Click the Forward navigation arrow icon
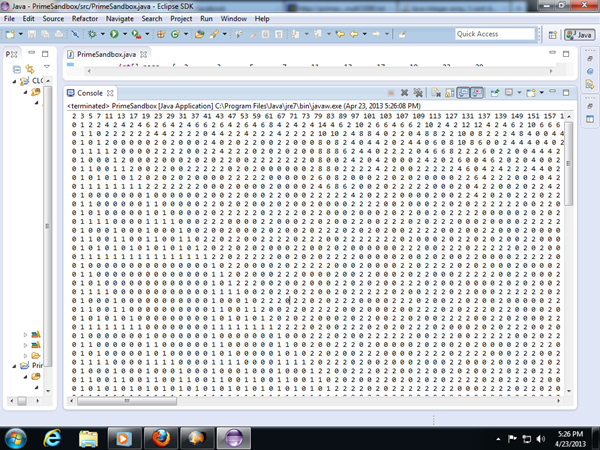The width and height of the screenshot is (600, 450). pyautogui.click(x=376, y=34)
